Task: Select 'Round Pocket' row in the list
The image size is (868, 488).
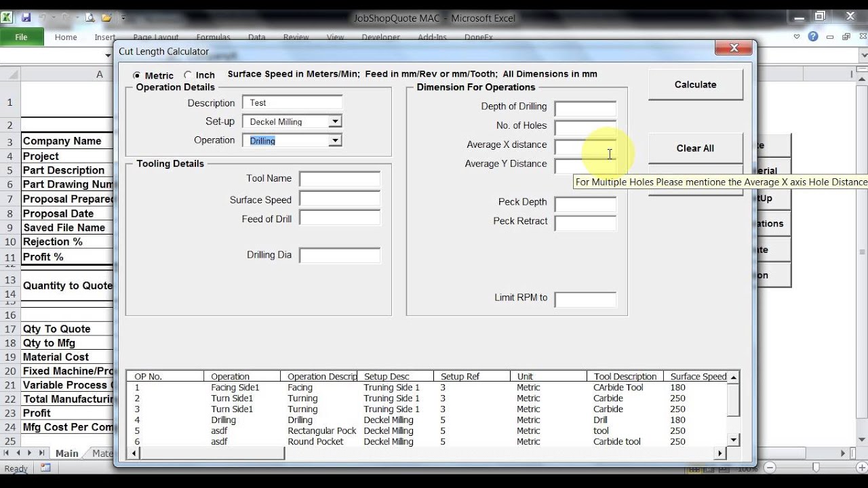Action: [427, 442]
